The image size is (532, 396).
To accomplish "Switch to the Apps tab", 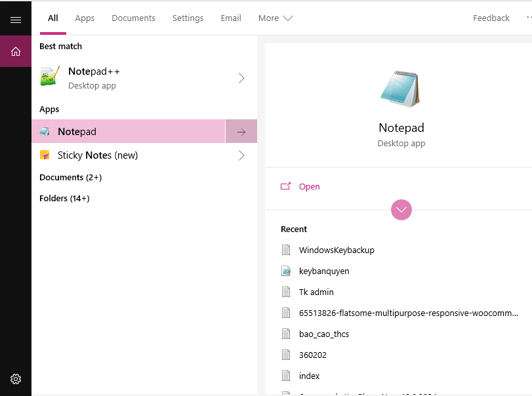I will [85, 18].
